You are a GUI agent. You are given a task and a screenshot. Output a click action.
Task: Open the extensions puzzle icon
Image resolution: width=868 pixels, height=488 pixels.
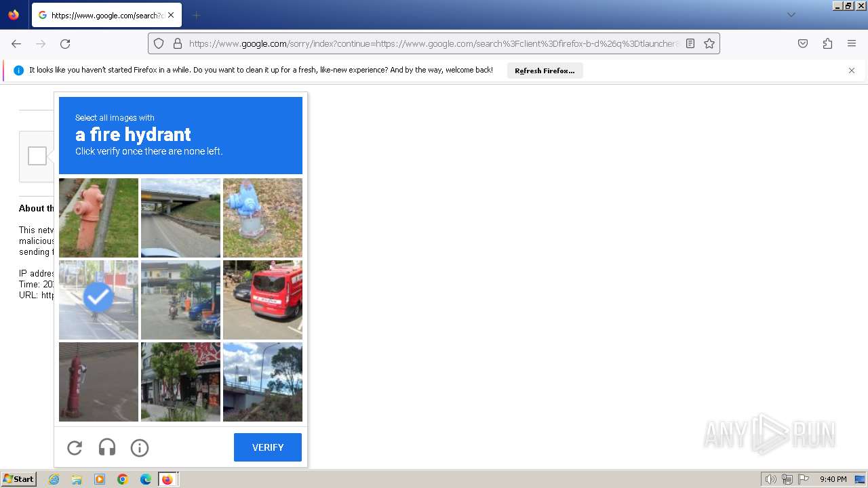(x=827, y=43)
